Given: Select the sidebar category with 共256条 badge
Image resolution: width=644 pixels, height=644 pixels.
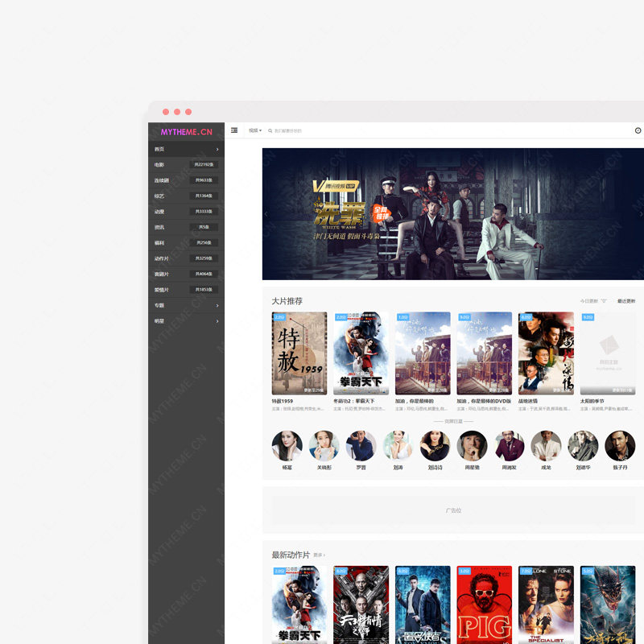Looking at the screenshot, I should coord(187,243).
